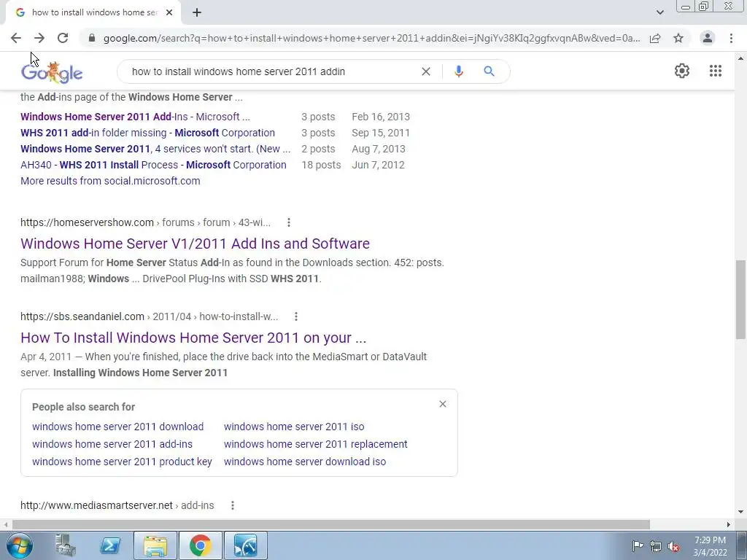
Task: Open More results from social.microsoft.com
Action: [110, 181]
